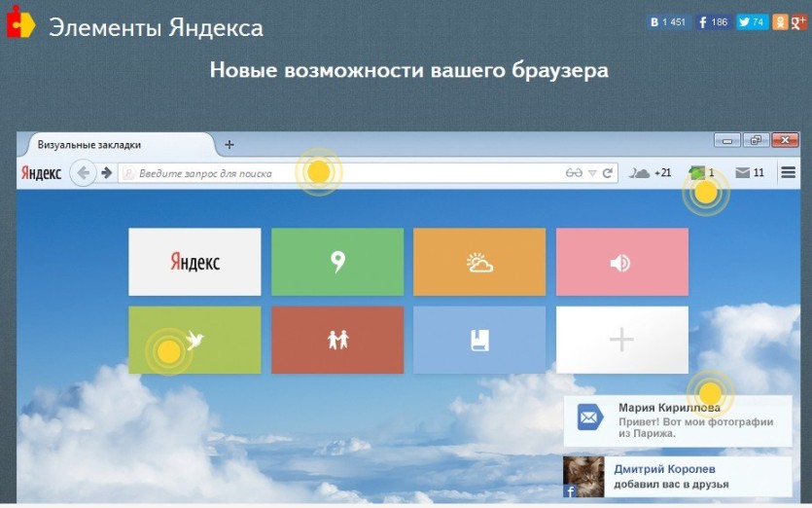Open the green maps pin tile
812x508 pixels.
(x=337, y=262)
